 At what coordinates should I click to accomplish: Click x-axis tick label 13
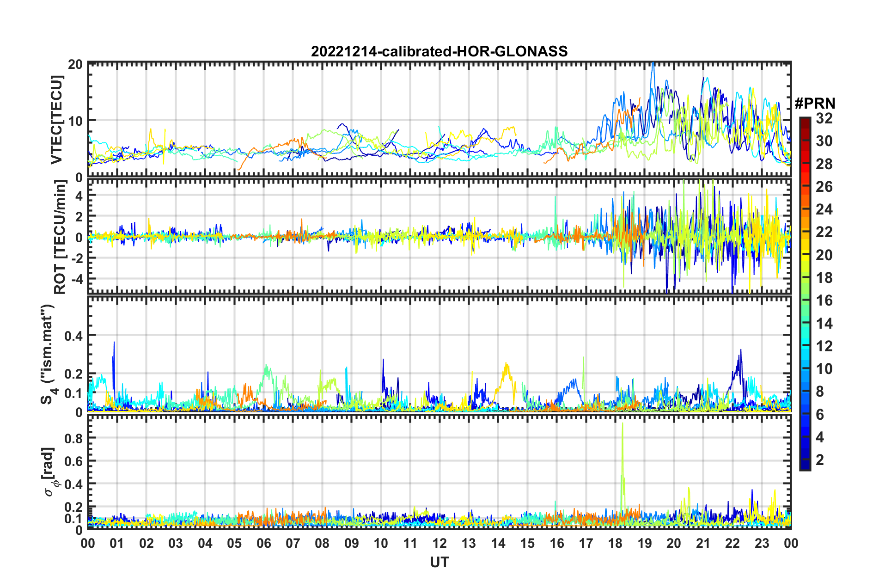(469, 543)
